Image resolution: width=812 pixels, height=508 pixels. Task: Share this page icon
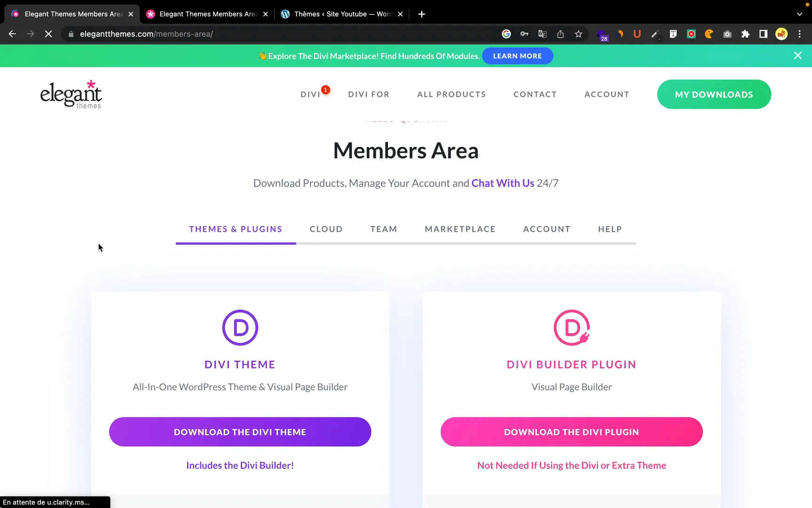pos(561,34)
